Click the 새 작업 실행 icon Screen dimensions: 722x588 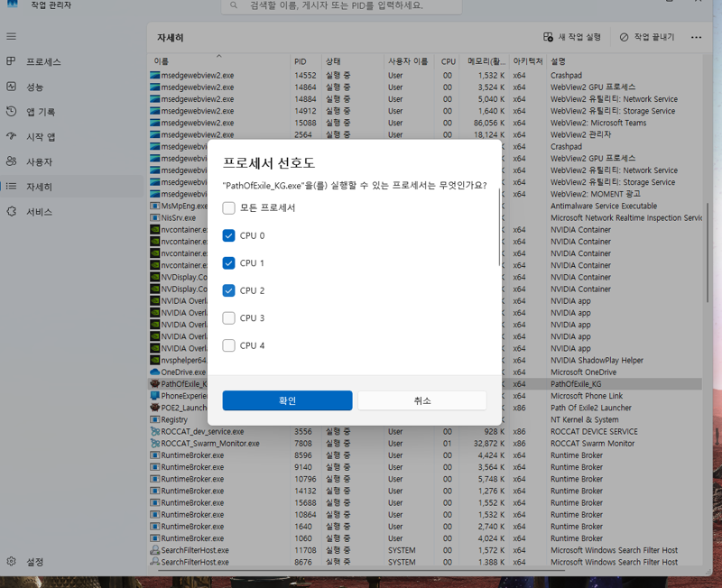(548, 37)
